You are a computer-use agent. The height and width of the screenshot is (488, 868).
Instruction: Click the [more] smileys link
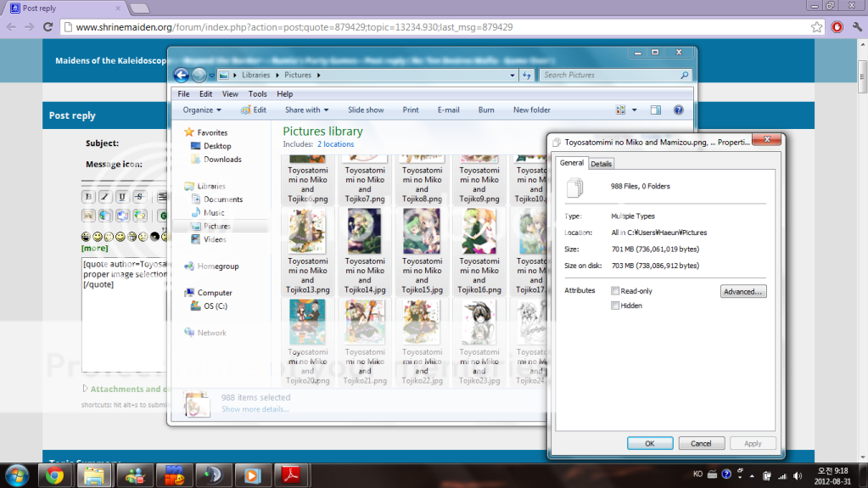pos(95,248)
